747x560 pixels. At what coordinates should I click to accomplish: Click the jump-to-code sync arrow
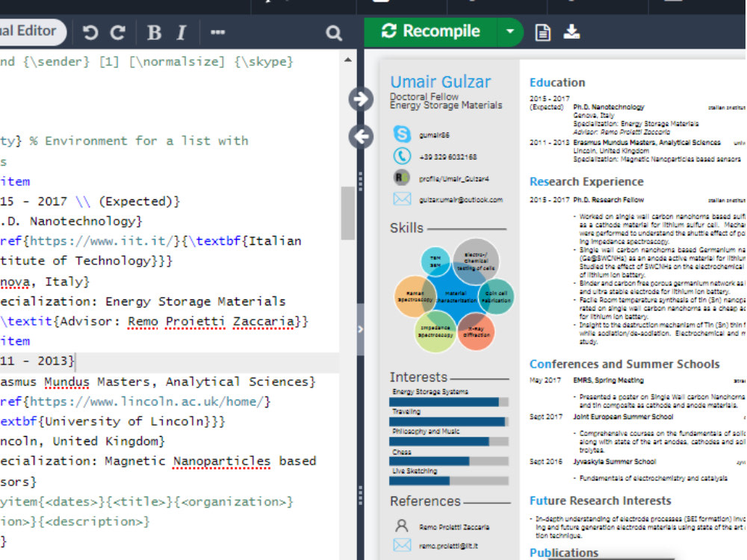(361, 136)
